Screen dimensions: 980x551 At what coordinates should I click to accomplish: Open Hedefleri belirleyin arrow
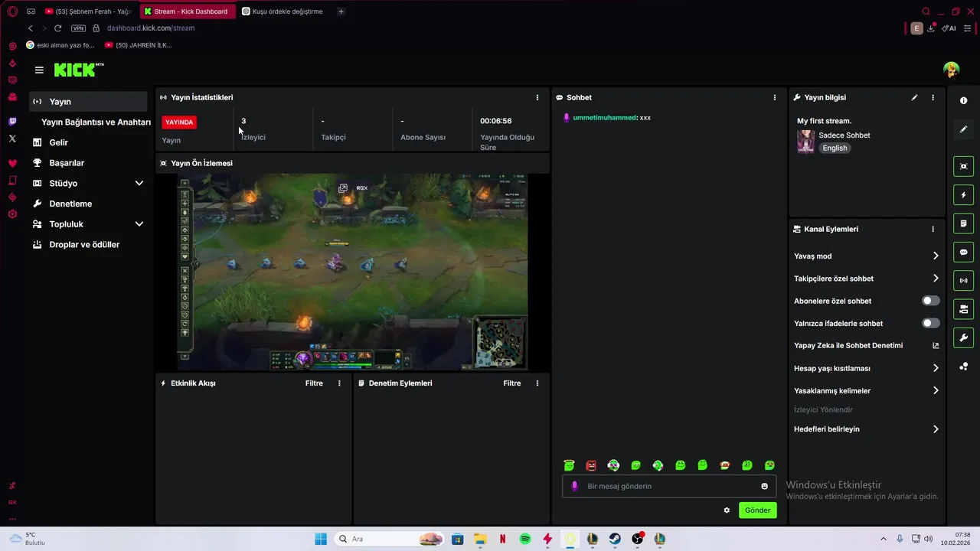point(936,429)
